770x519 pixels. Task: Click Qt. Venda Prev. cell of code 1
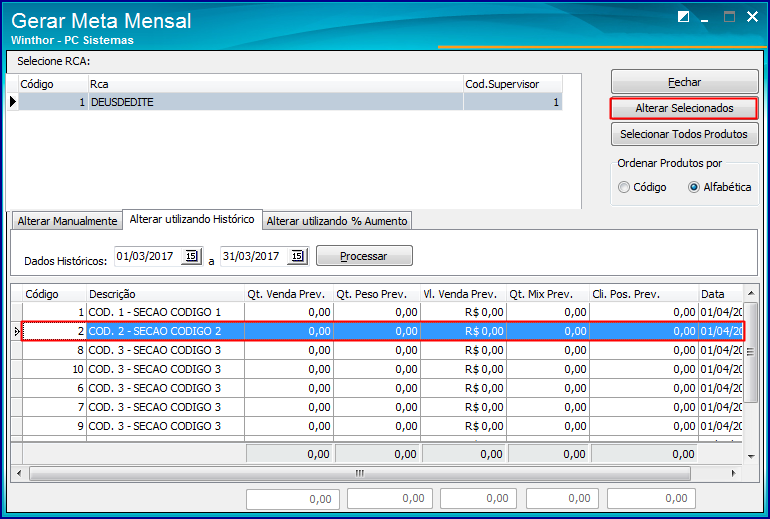(x=289, y=312)
